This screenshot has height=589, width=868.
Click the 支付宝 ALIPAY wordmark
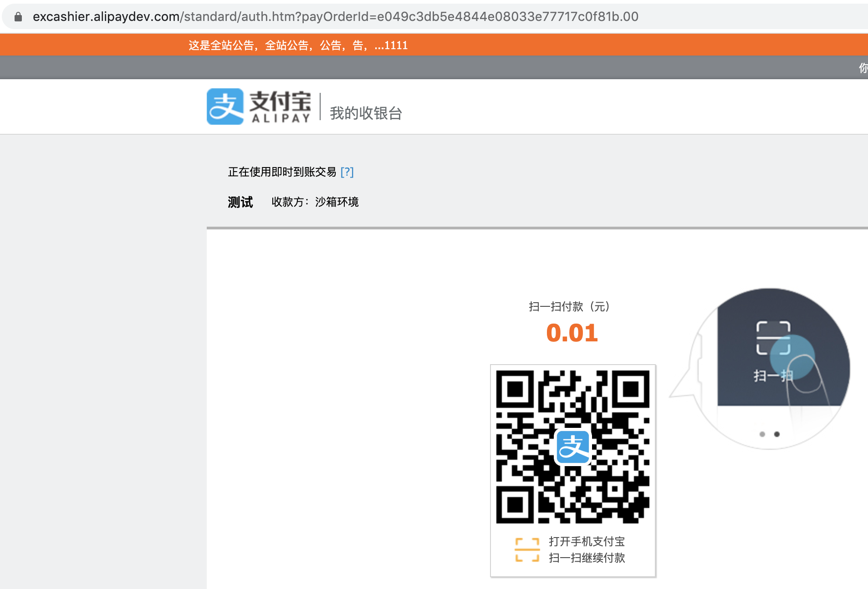point(280,107)
